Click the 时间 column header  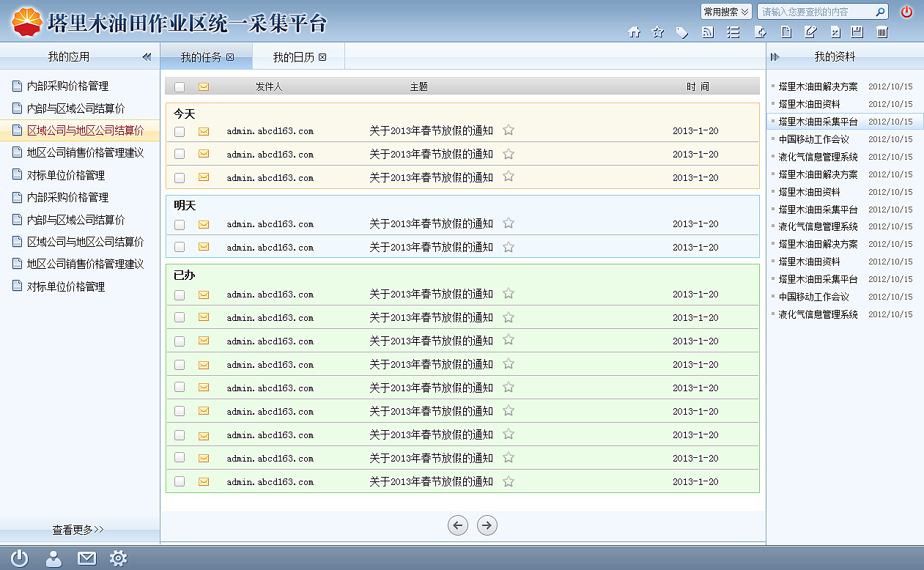(x=698, y=86)
